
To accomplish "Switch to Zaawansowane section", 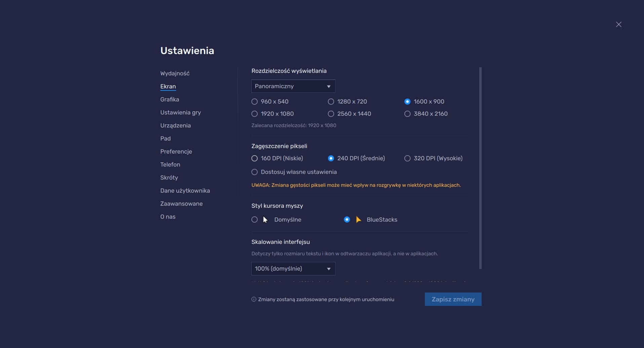I will point(182,204).
